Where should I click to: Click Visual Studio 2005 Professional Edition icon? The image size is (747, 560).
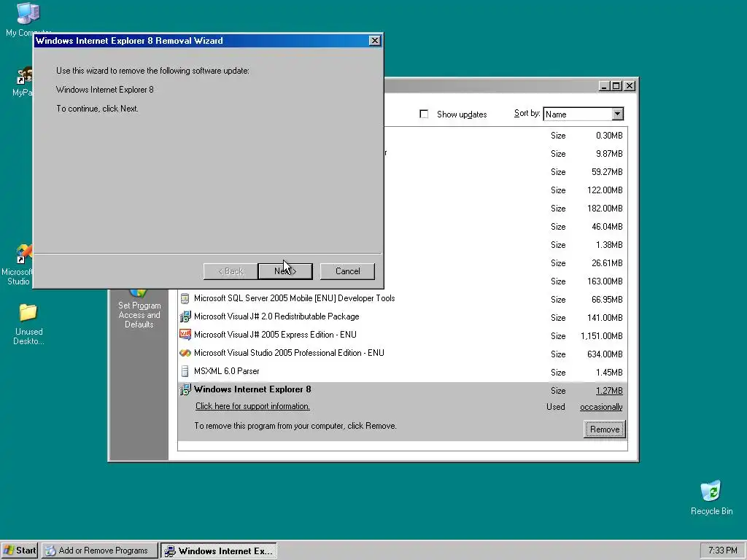[185, 354]
